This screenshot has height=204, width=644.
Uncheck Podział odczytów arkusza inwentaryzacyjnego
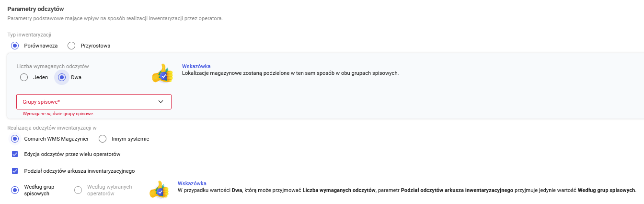pyautogui.click(x=15, y=171)
